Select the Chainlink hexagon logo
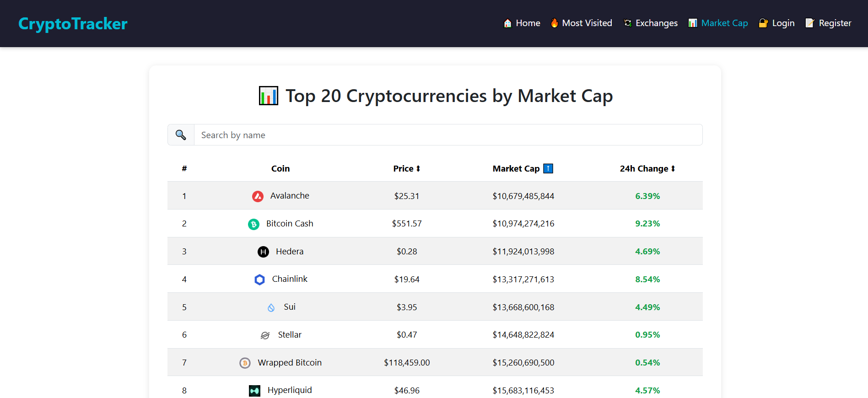 pyautogui.click(x=259, y=280)
